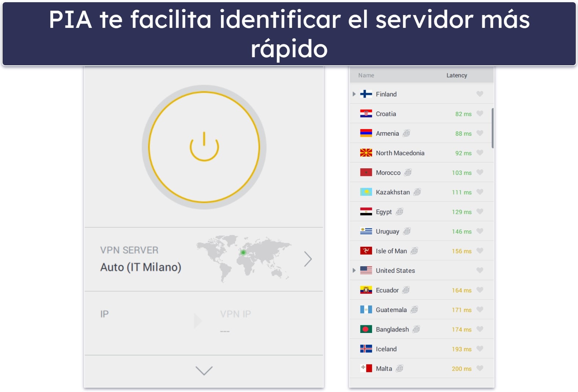Click the 146 ms latency value
Image resolution: width=578 pixels, height=392 pixels.
click(x=462, y=232)
